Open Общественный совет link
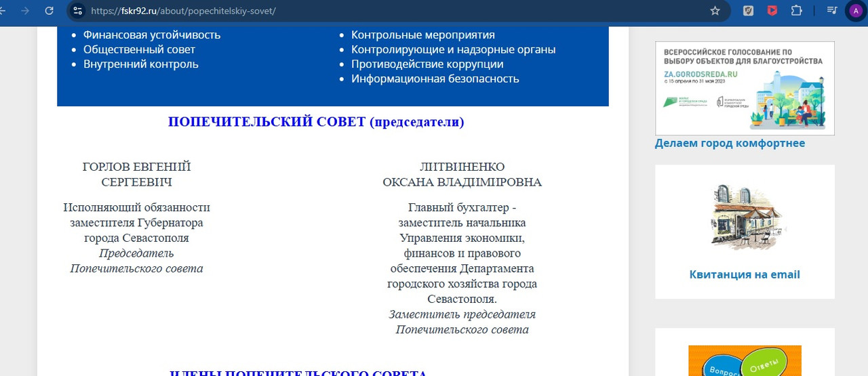 coord(139,49)
